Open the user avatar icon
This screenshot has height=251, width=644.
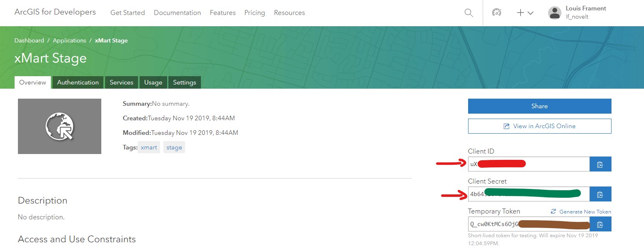point(555,13)
